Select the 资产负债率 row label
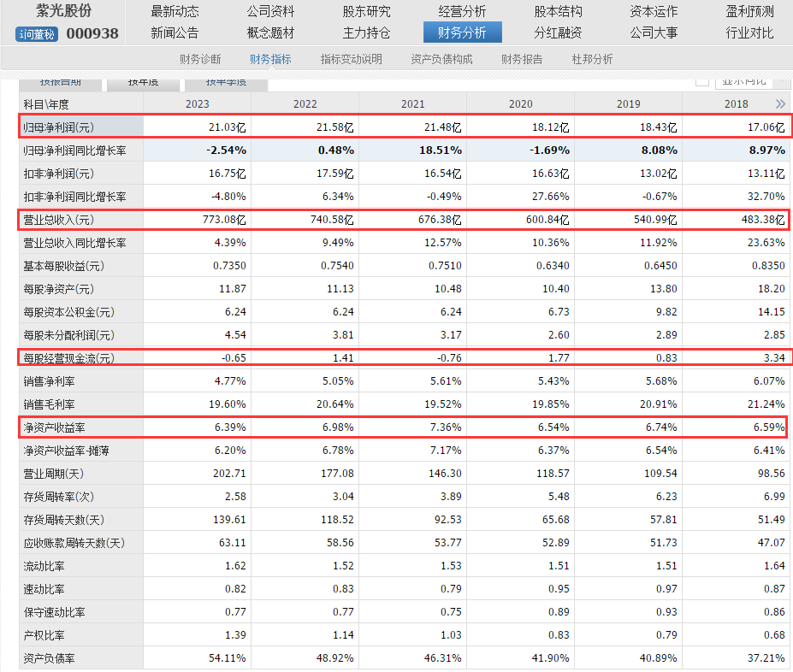Screen dimensions: 793x672 49,659
